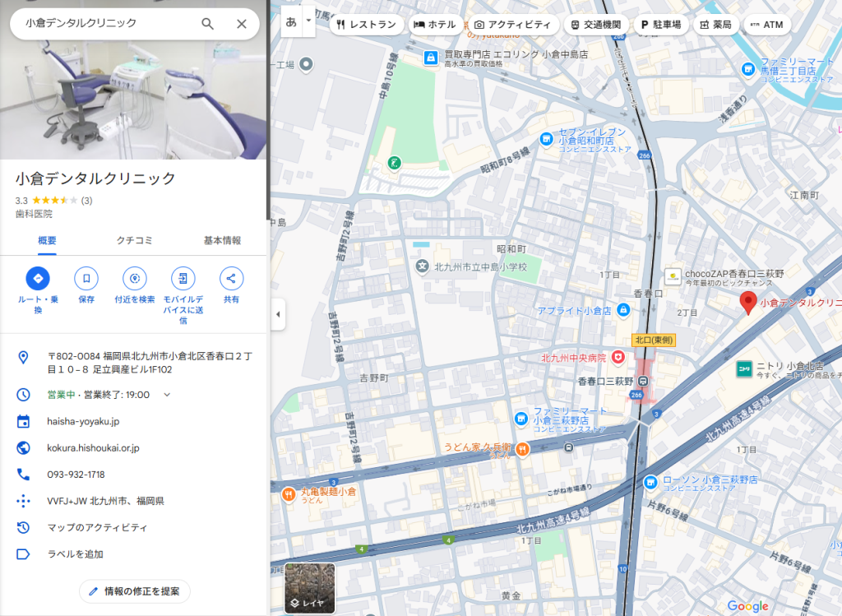
Task: Open the input method dropdown arrow
Action: [309, 20]
